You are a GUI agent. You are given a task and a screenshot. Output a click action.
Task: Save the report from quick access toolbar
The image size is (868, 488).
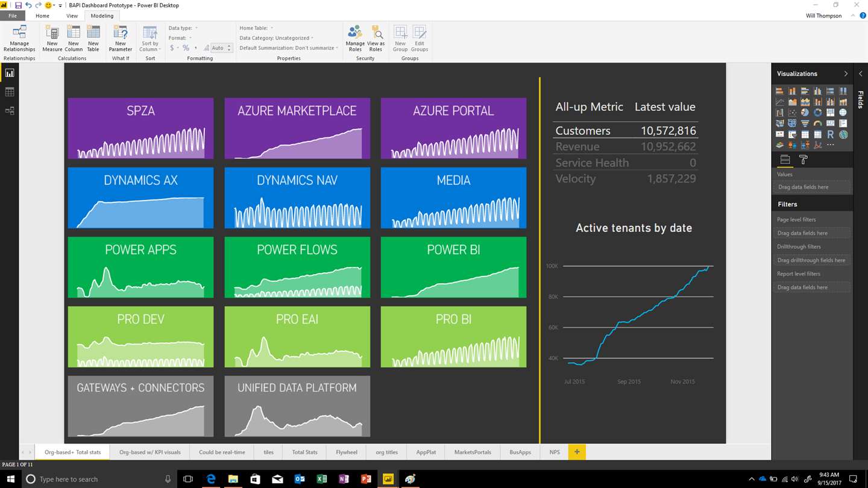click(18, 5)
